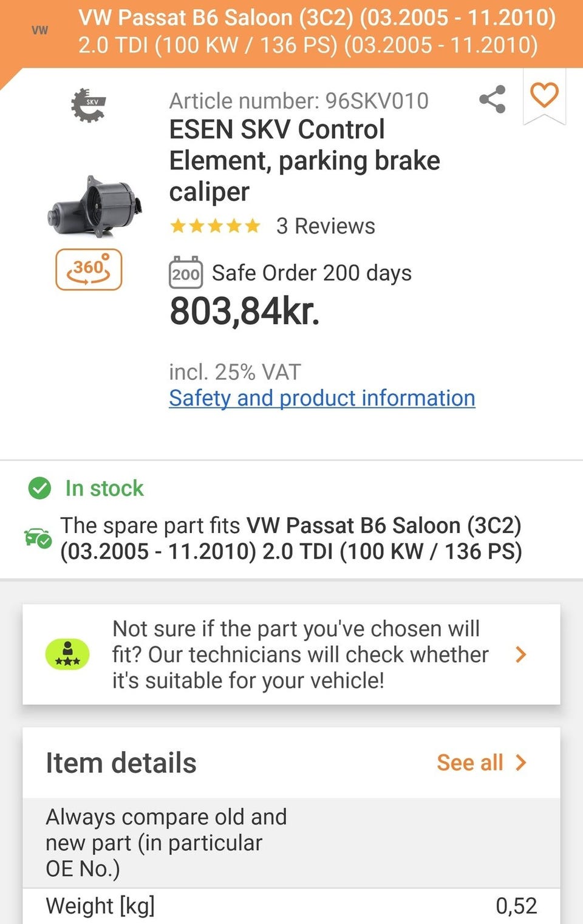The image size is (583, 924).
Task: Tap the SKV brand gear logo
Action: tap(89, 104)
